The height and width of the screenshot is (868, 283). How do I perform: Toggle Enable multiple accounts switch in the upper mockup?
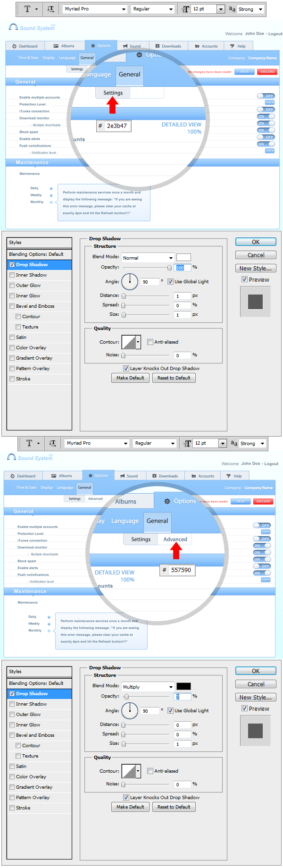(x=266, y=96)
